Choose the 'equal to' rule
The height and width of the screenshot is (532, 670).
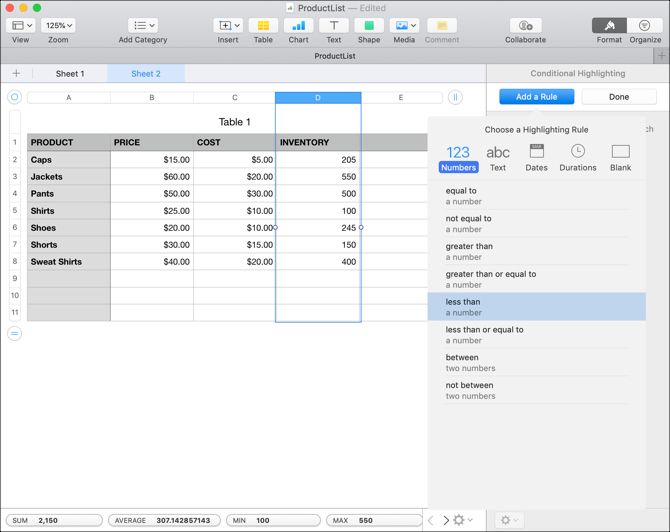click(537, 196)
